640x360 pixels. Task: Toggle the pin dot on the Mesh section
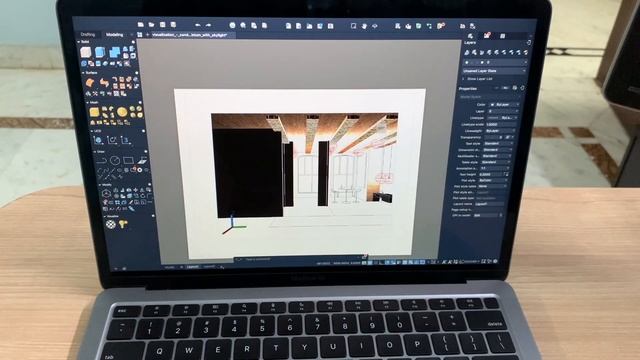click(x=140, y=103)
